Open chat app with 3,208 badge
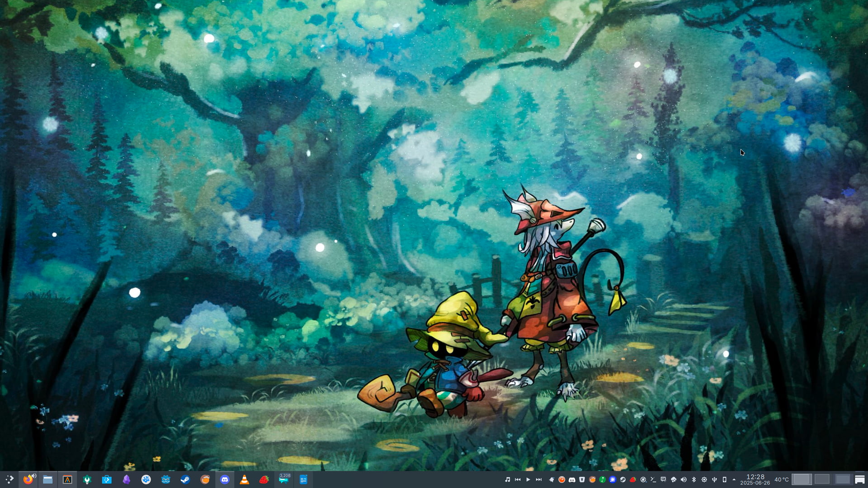 click(x=284, y=479)
